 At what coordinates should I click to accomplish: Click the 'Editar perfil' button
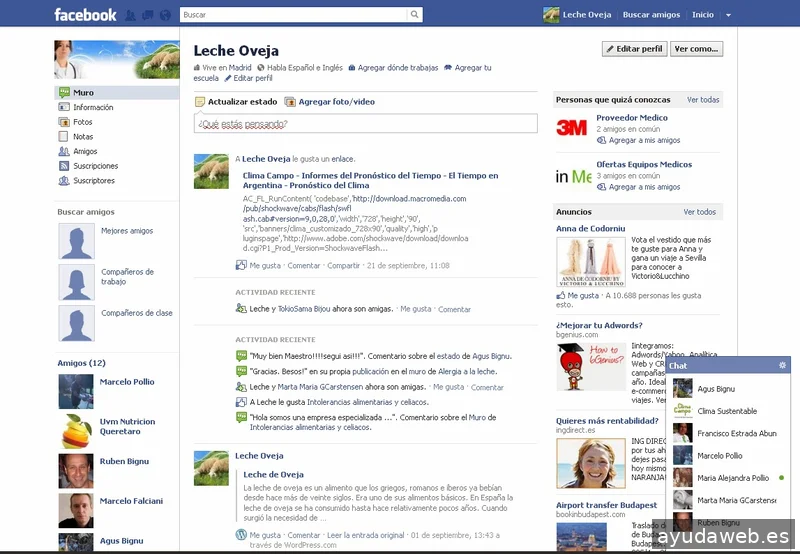(x=634, y=49)
